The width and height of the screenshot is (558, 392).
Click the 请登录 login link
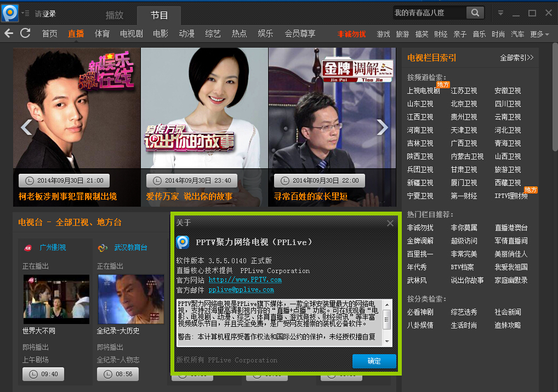click(x=45, y=14)
